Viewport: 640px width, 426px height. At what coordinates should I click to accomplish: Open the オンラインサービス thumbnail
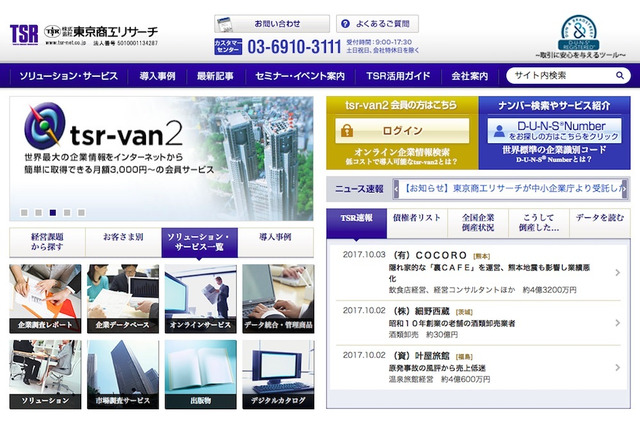[200, 299]
